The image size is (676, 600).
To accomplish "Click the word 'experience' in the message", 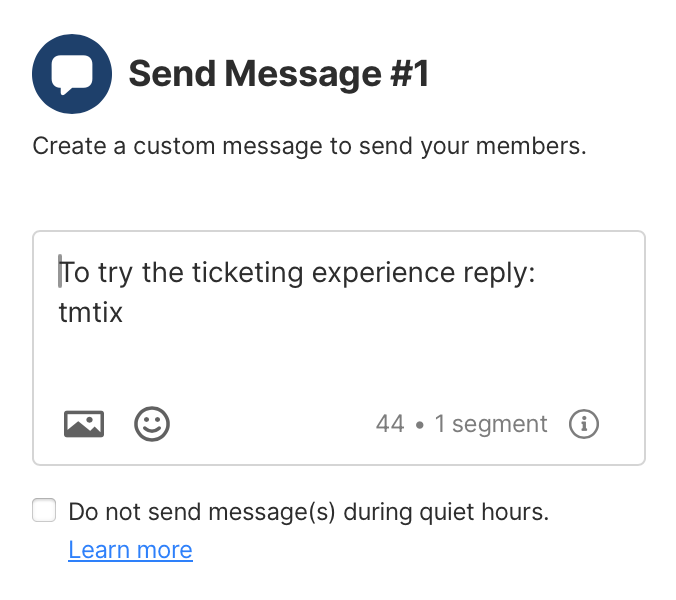I will [383, 273].
